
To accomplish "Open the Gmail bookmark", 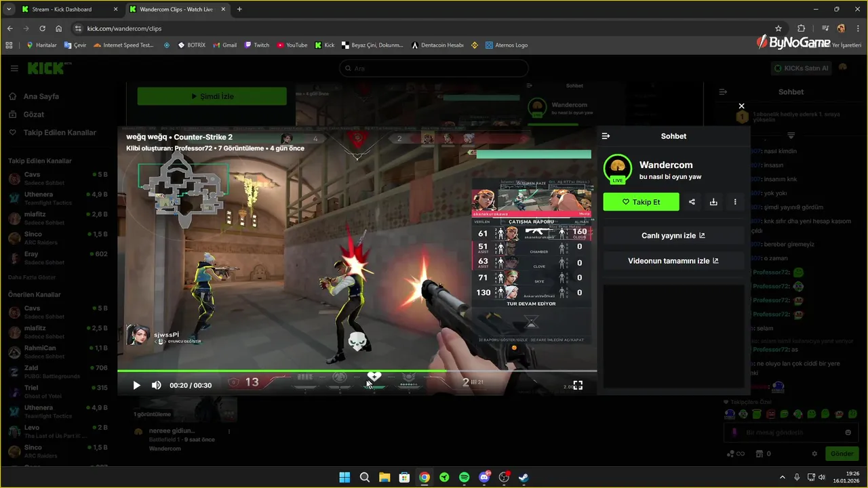I will pyautogui.click(x=224, y=45).
